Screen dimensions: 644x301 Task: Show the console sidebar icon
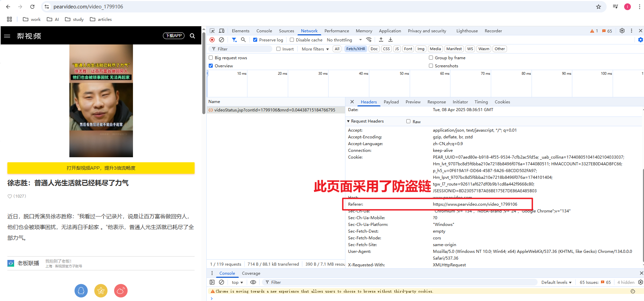click(212, 282)
